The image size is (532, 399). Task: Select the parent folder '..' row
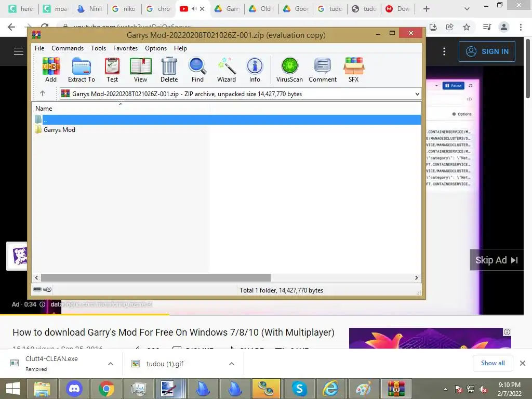click(228, 119)
